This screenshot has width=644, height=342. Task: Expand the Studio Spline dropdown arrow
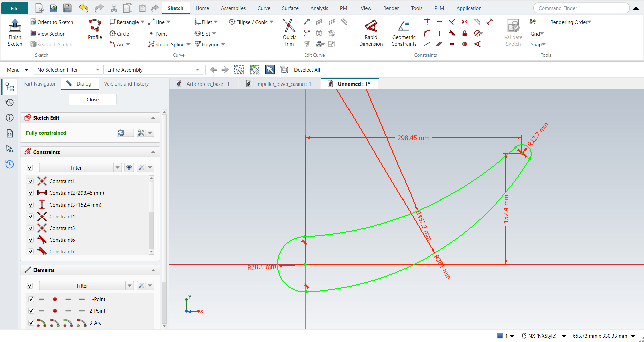(188, 44)
